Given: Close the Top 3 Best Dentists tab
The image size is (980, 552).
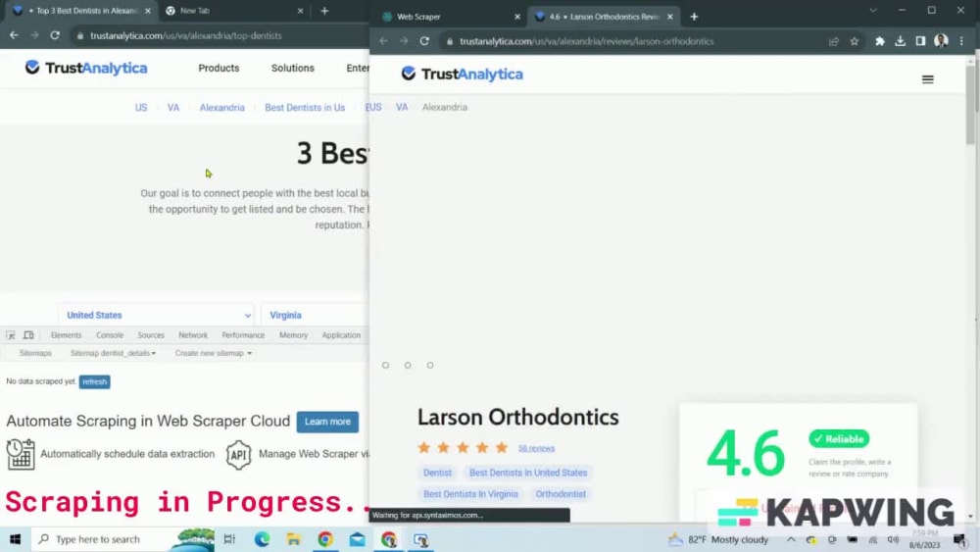Looking at the screenshot, I should point(148,11).
